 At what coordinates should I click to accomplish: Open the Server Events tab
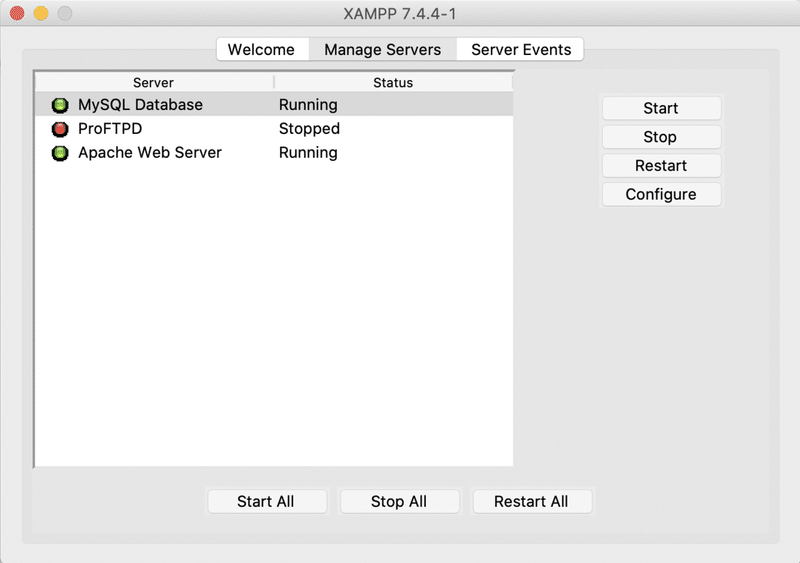(521, 50)
